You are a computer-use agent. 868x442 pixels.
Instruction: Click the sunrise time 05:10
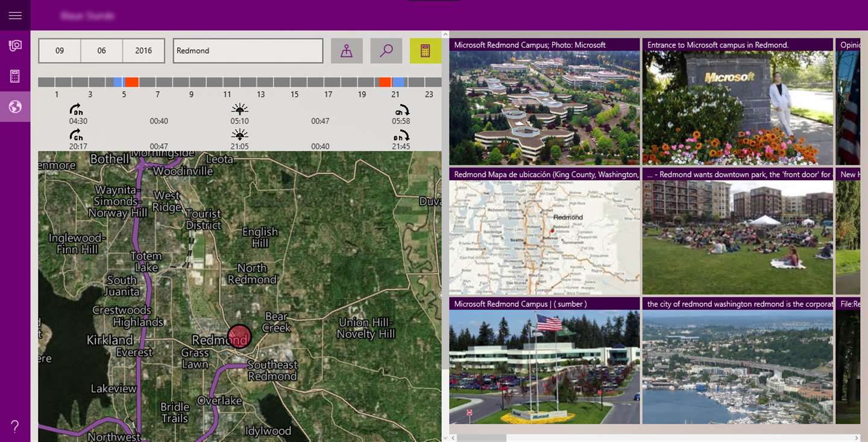(x=239, y=121)
